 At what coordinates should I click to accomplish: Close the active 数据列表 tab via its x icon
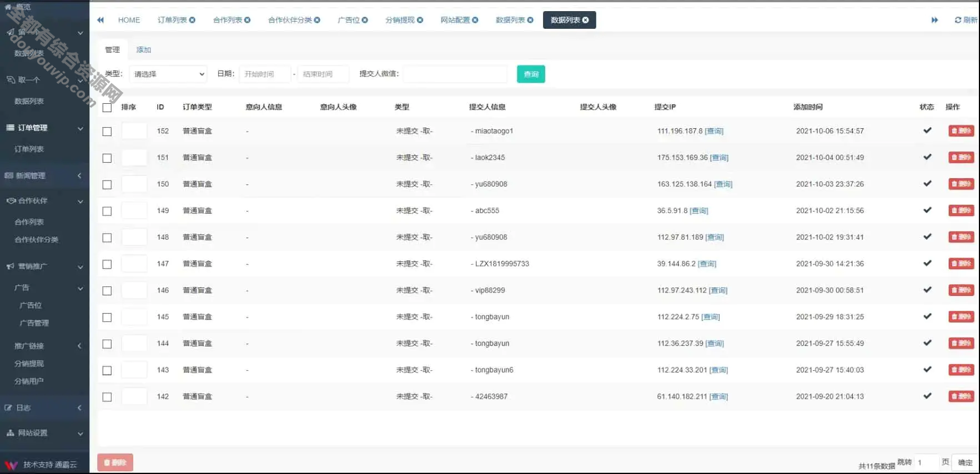pyautogui.click(x=585, y=20)
